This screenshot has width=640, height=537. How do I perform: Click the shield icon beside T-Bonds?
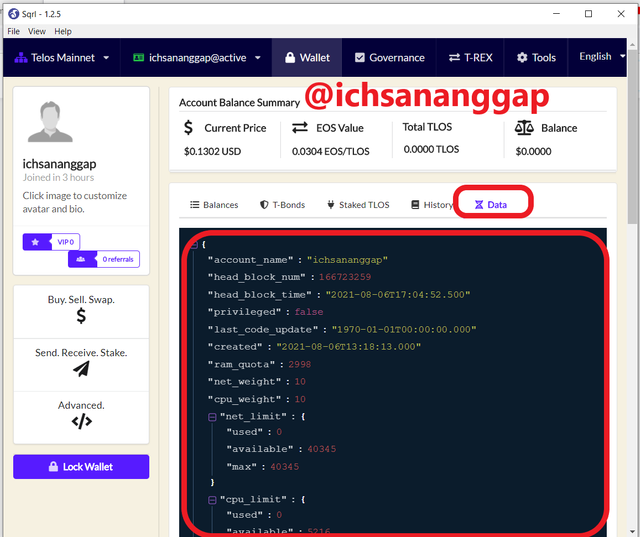coord(264,204)
